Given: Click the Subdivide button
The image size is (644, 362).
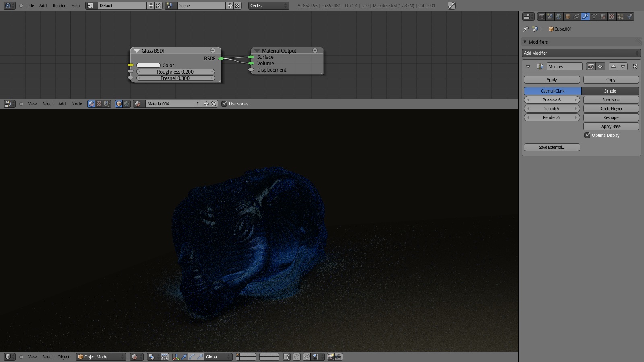Looking at the screenshot, I should 611,100.
